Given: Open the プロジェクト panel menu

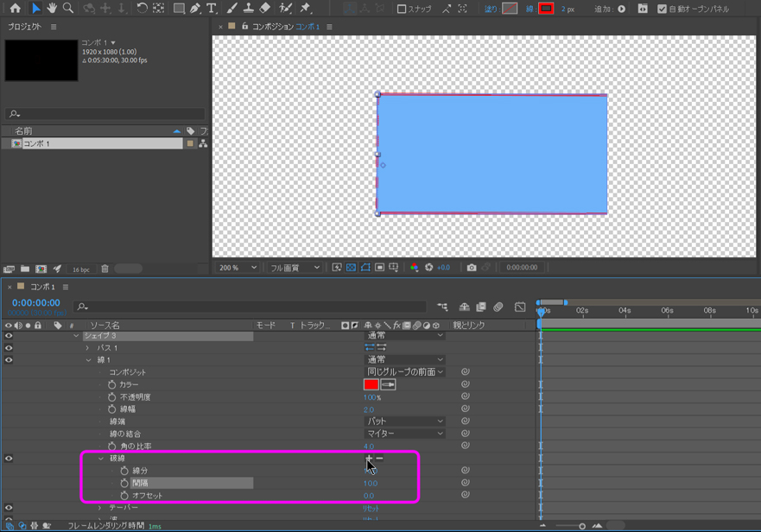Looking at the screenshot, I should [54, 27].
